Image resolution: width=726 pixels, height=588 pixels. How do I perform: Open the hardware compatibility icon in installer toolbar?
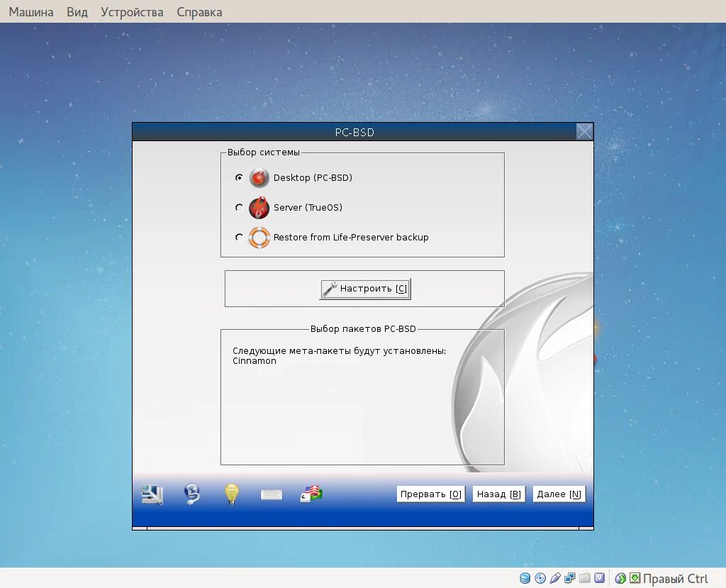click(152, 494)
